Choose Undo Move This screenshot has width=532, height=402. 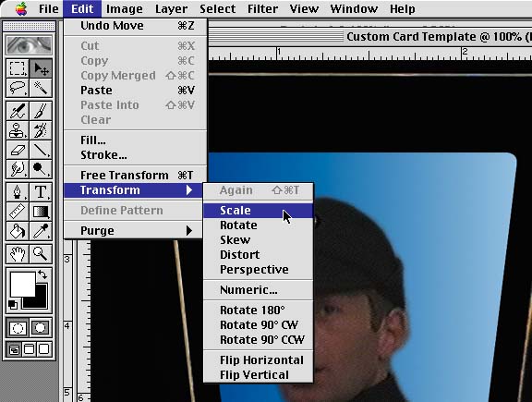[x=136, y=26]
